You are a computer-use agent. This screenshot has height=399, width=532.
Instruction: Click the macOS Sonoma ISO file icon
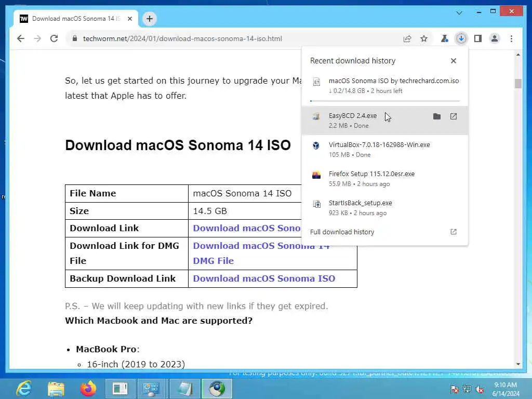point(316,82)
